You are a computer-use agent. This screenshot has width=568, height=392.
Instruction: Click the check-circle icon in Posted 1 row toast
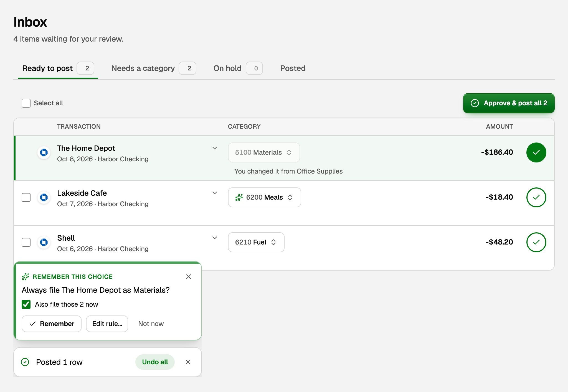tap(25, 362)
